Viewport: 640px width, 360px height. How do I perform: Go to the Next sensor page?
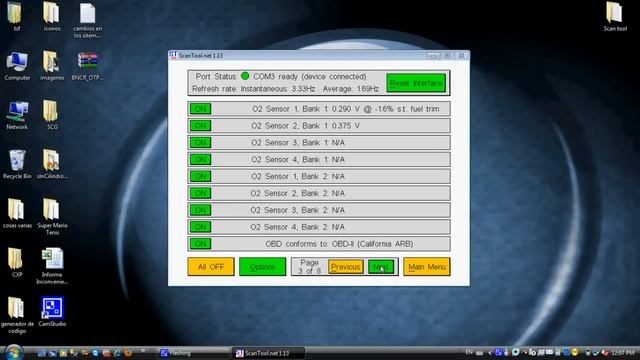click(380, 267)
